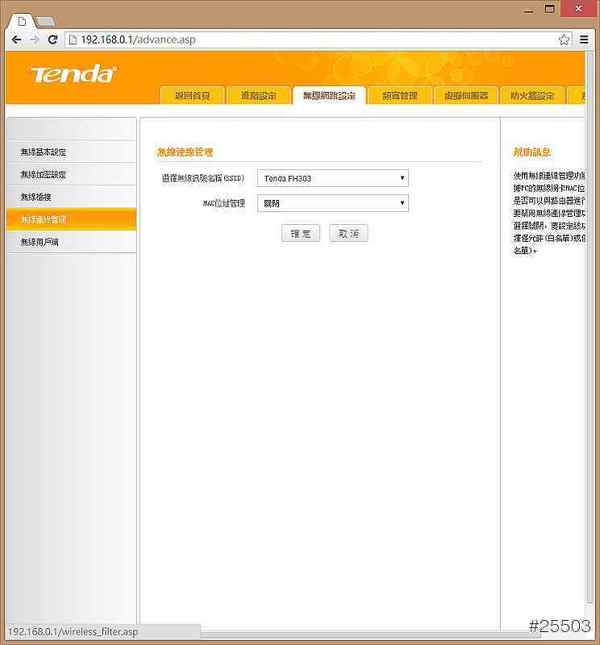
Task: Open the 進階設定 tab
Action: 258,95
